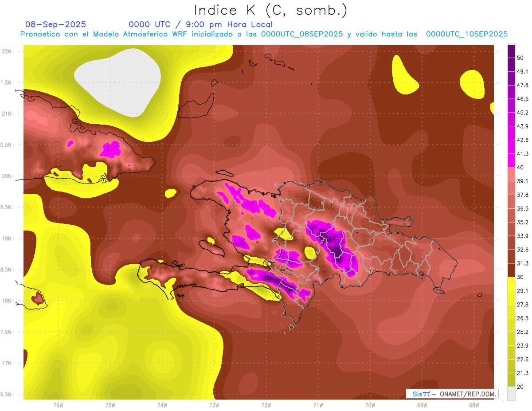The image size is (532, 411).
Task: Pick the bright yellow swatch between 29.1 and 30
Action: click(x=511, y=284)
